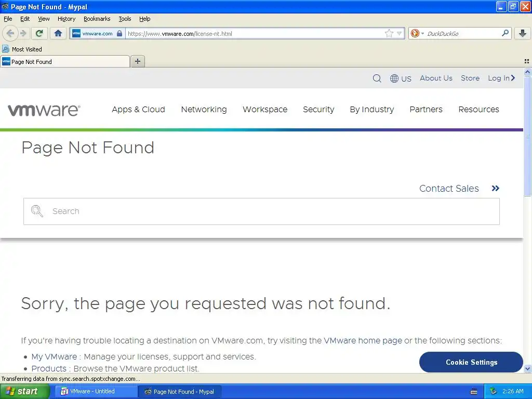The width and height of the screenshot is (532, 399).
Task: Click the scrollbar down arrow
Action: tap(527, 368)
